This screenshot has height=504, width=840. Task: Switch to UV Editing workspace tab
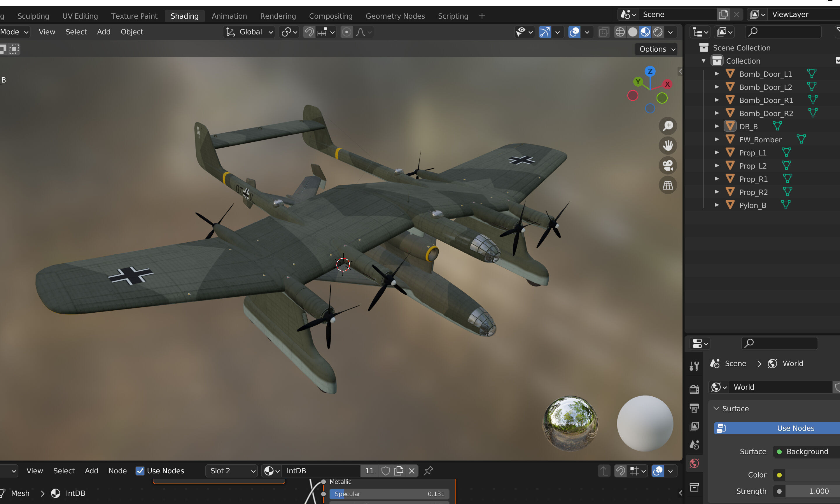coord(80,16)
